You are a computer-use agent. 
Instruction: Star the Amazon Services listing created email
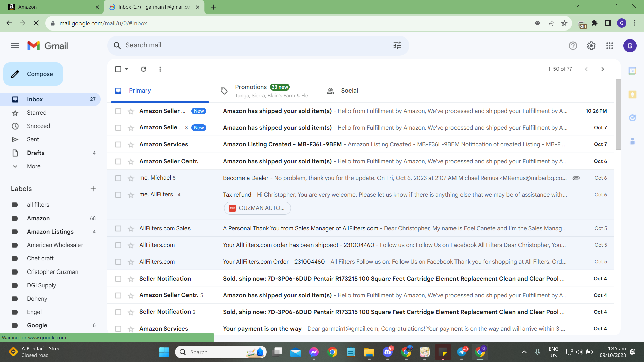[131, 145]
